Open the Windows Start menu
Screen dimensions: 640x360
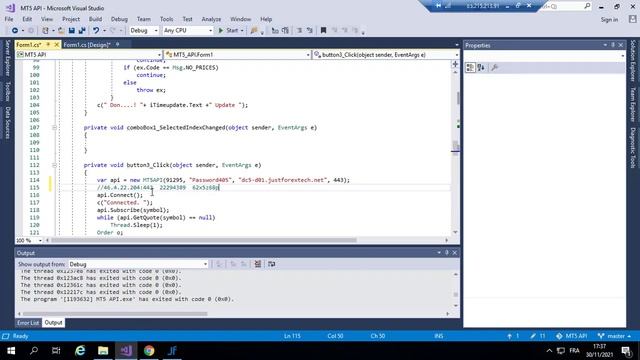coord(11,351)
